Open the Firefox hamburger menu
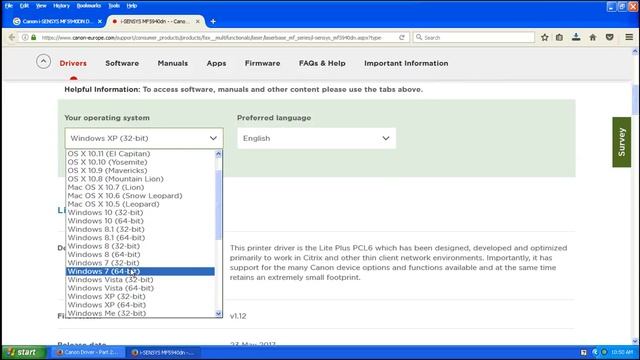640x360 pixels. pos(629,37)
